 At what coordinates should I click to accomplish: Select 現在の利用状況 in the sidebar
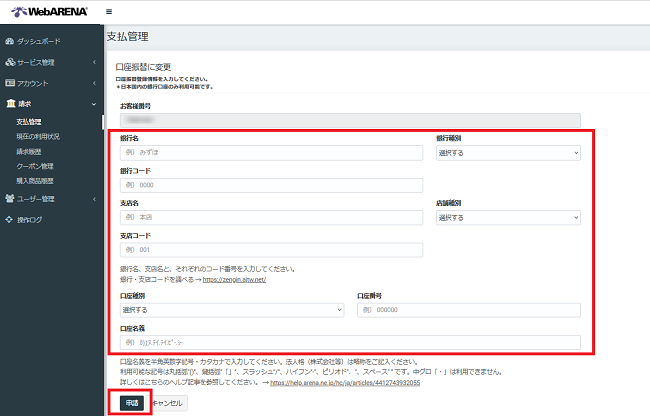(41, 136)
